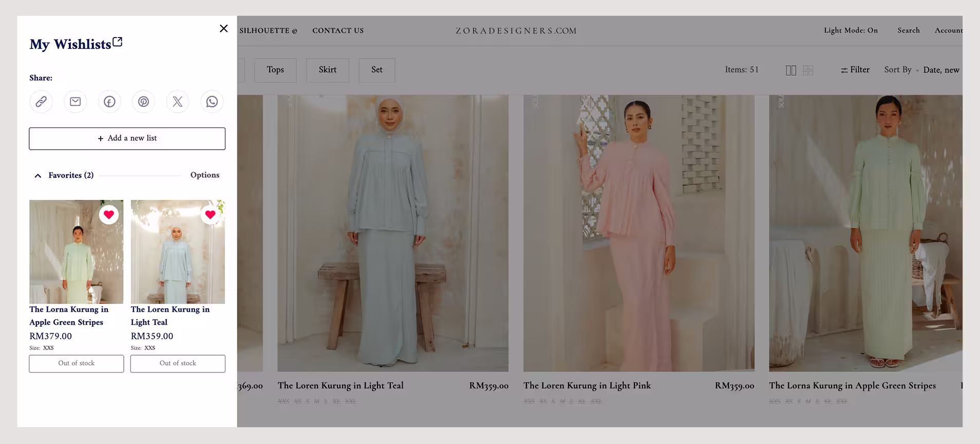The image size is (980, 444).
Task: Click Out of stock under Loren Kurung
Action: (x=178, y=363)
